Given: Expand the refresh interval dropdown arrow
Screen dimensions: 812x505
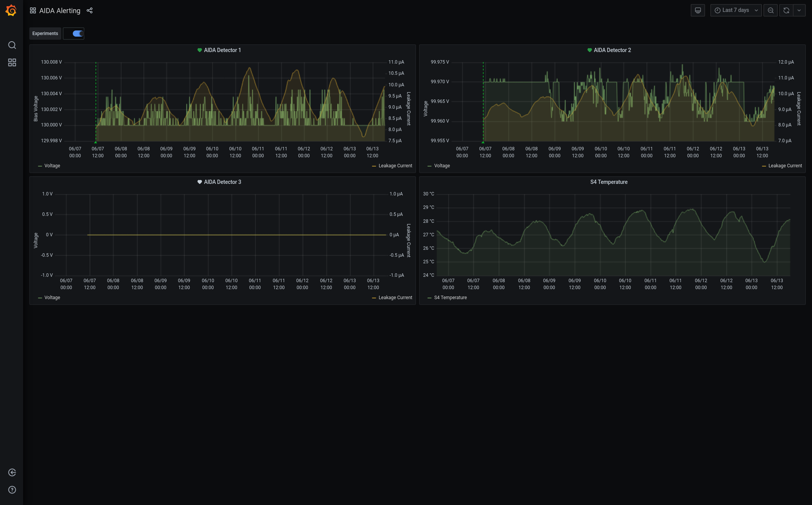Looking at the screenshot, I should pyautogui.click(x=799, y=10).
